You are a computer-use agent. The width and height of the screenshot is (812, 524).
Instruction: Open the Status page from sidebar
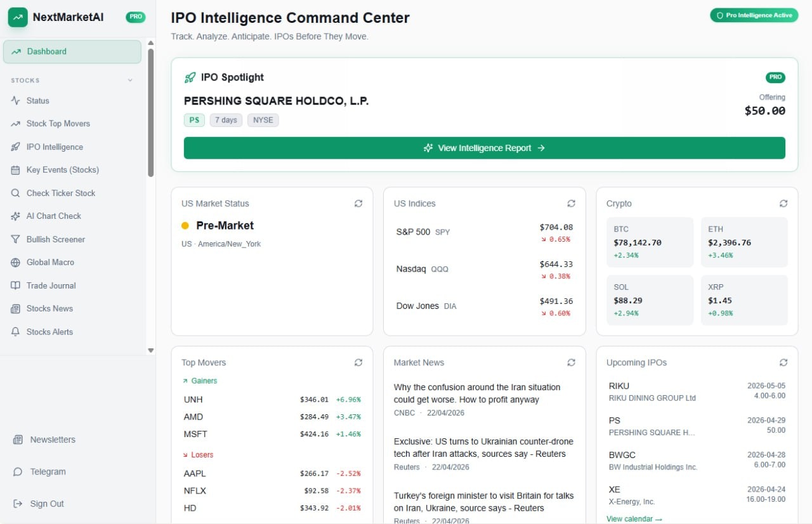72,101
